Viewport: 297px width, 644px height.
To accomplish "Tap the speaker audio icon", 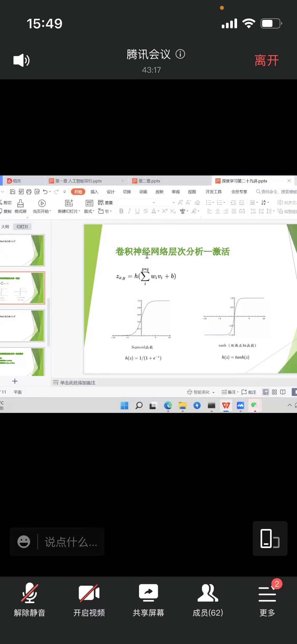I will coord(21,60).
